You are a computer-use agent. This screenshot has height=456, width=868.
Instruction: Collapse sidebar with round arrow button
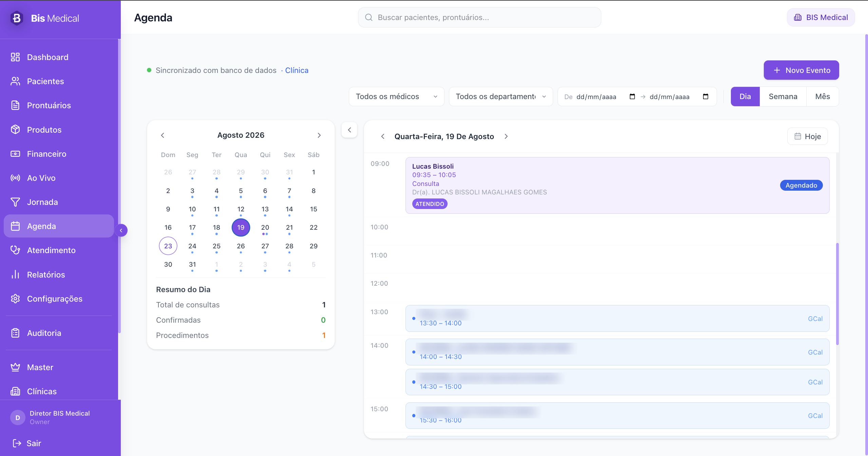[121, 230]
